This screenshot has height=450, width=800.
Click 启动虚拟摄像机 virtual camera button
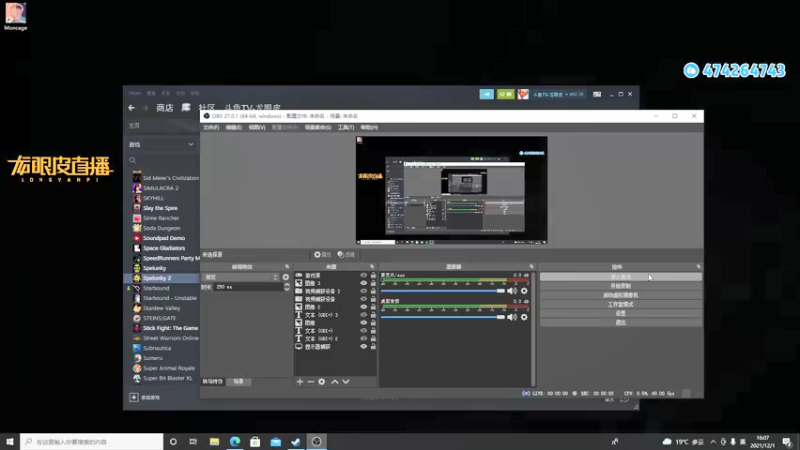tap(620, 295)
